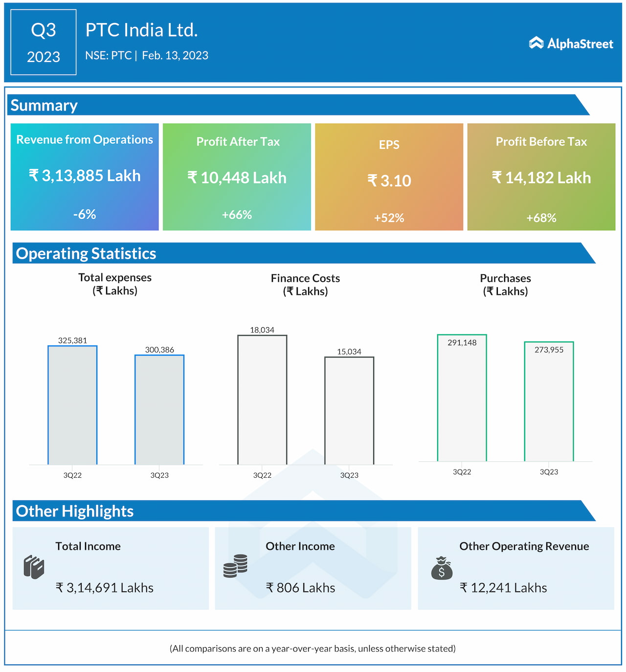The height and width of the screenshot is (672, 626).
Task: Click the AlphaStreet logo icon
Action: tap(536, 43)
